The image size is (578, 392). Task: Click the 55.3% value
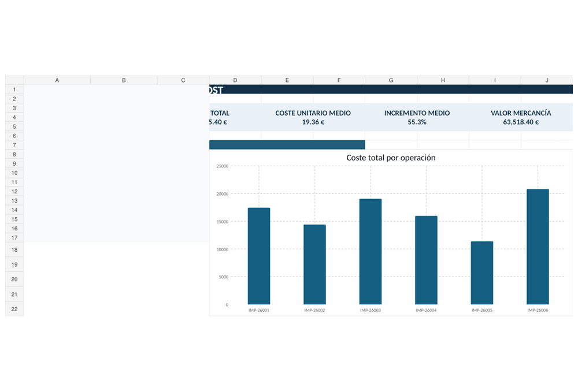[417, 122]
